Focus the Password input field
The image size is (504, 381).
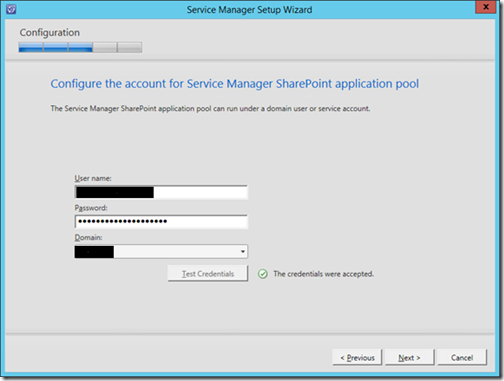click(161, 222)
